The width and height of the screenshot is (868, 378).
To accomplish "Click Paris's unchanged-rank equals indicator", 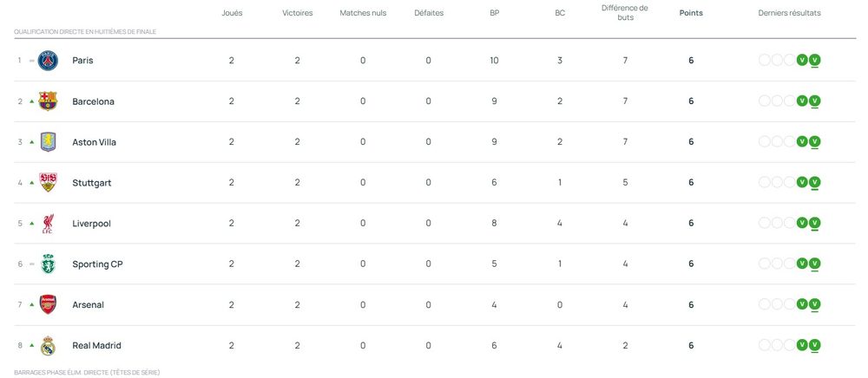I will coord(31,61).
